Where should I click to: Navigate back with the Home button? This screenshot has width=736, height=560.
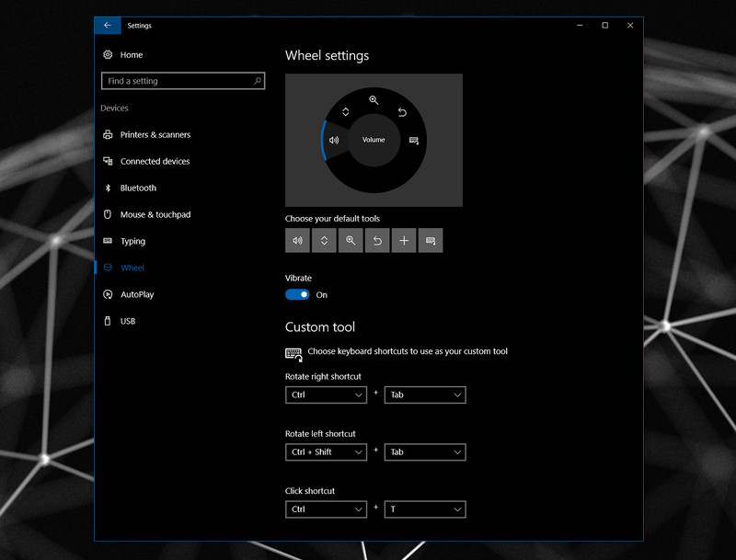[x=131, y=55]
